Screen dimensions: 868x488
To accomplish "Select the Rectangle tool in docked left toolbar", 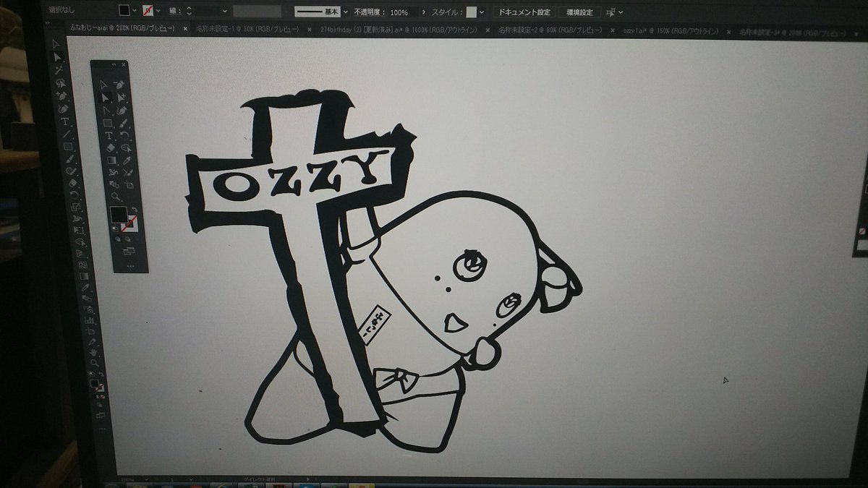I will pos(67,147).
